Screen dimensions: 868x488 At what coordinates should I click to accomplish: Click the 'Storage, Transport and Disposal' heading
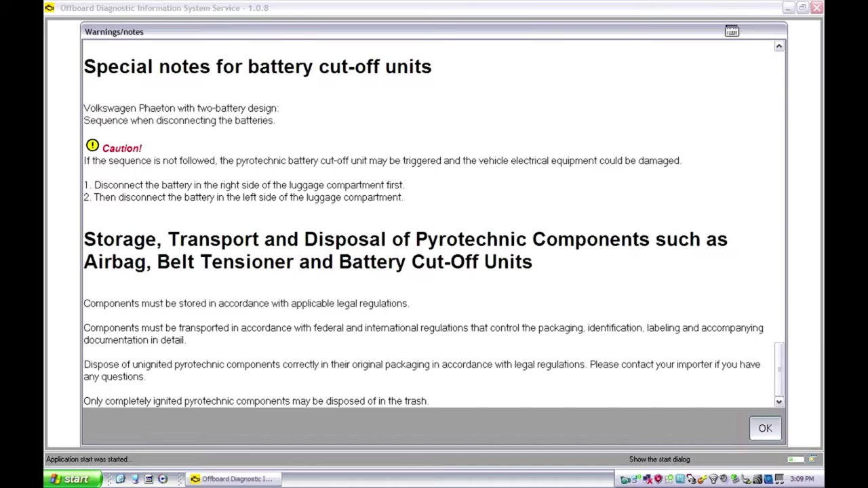(x=406, y=250)
